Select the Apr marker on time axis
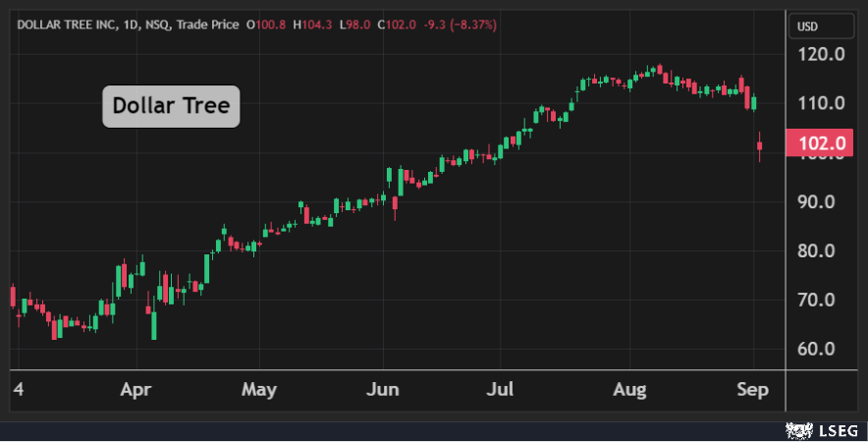868x442 pixels. tap(137, 390)
